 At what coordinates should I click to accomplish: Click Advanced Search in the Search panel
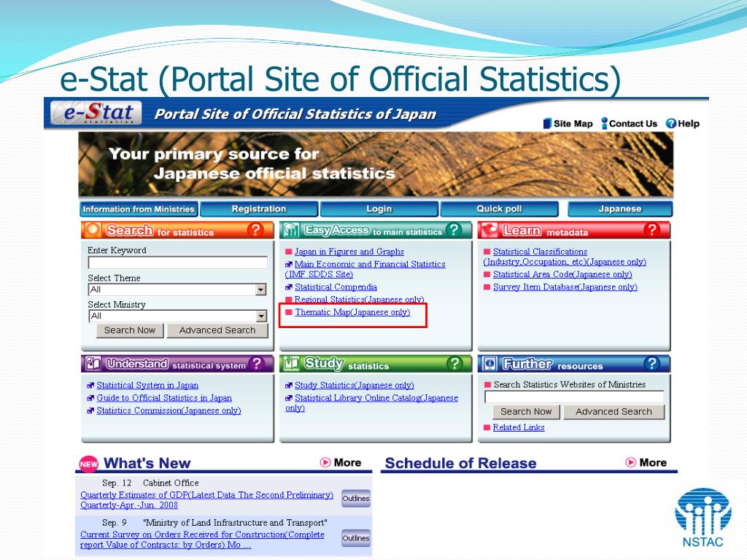click(x=217, y=330)
